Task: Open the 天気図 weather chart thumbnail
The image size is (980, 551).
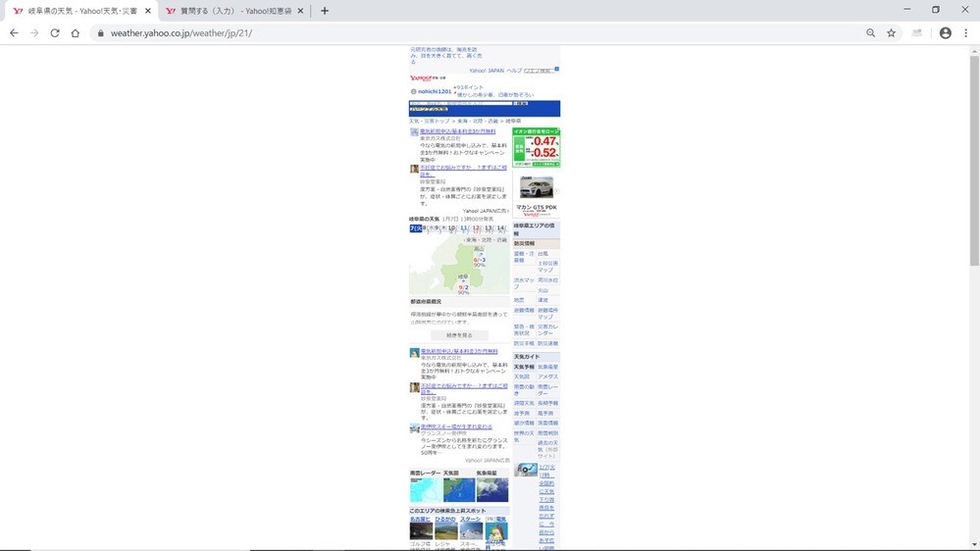Action: coord(458,489)
